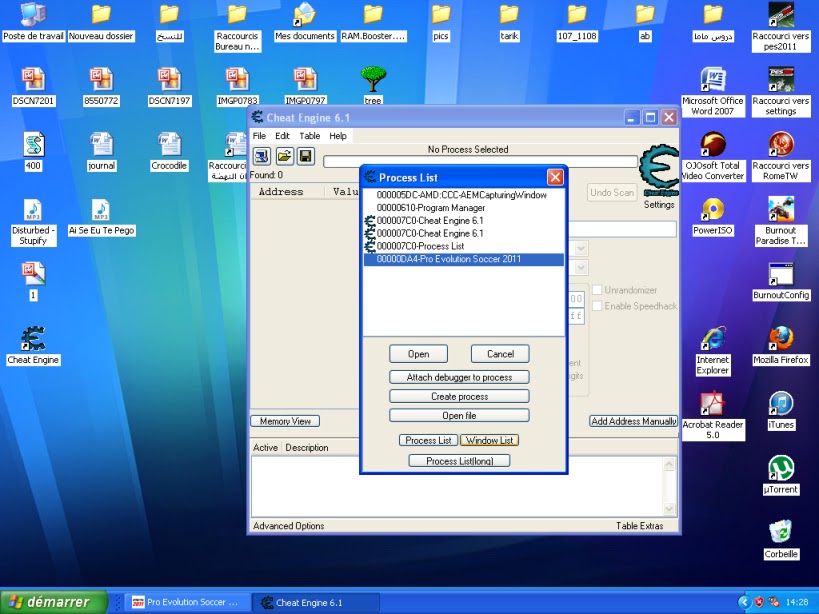Click Cheat Engine 6.1 taskbar item
This screenshot has height=614, width=819.
click(x=316, y=602)
